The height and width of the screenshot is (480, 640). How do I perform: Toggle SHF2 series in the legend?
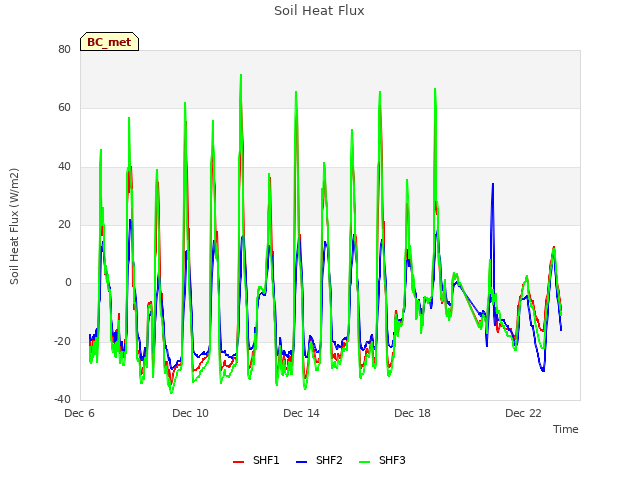point(319,460)
